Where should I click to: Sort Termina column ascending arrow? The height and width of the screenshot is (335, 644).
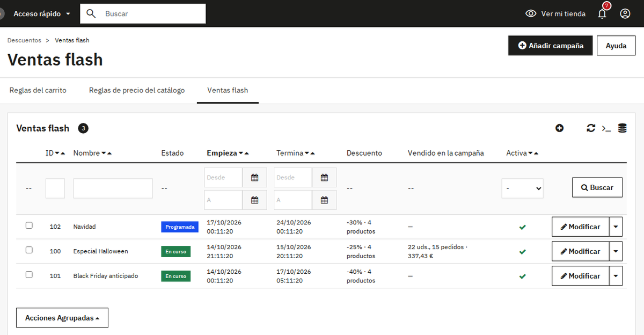pos(313,154)
